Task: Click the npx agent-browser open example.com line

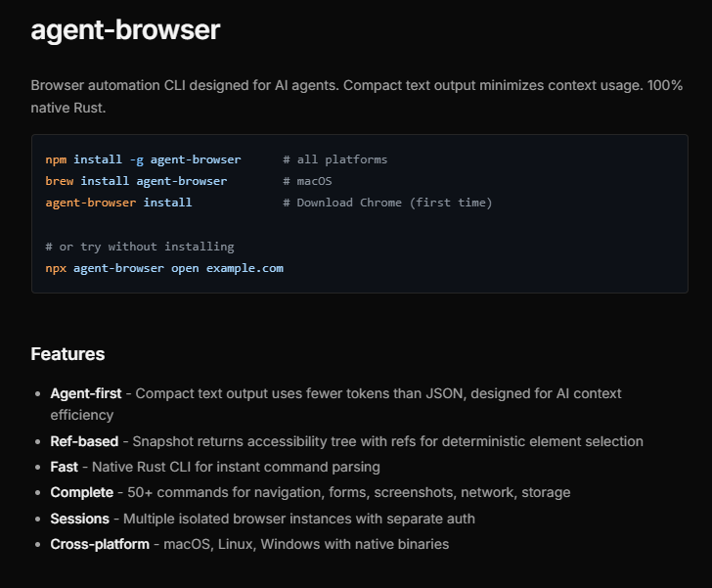Action: (164, 267)
